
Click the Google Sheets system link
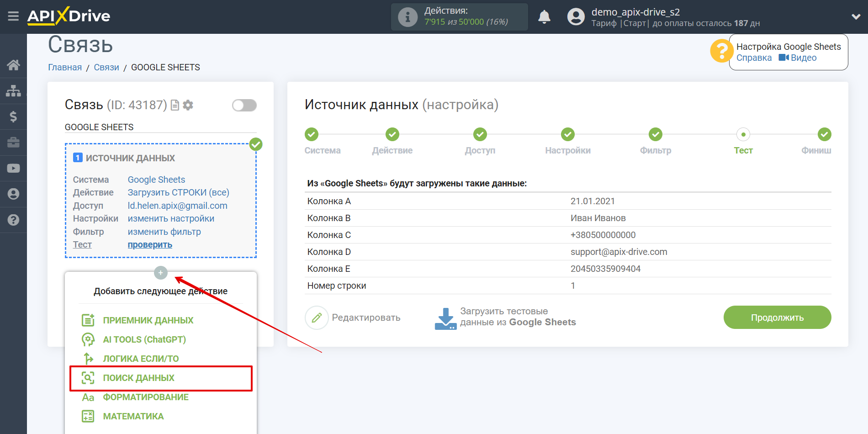coord(156,180)
